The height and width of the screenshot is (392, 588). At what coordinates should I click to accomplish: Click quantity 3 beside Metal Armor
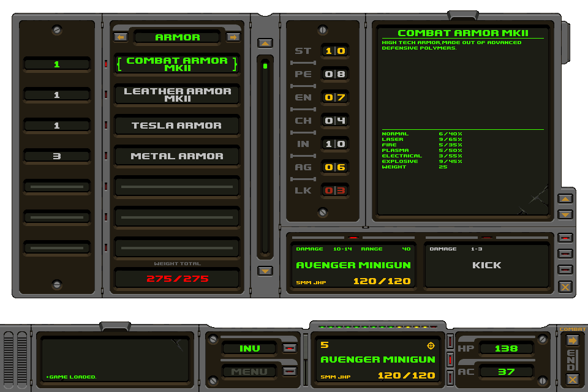click(56, 156)
